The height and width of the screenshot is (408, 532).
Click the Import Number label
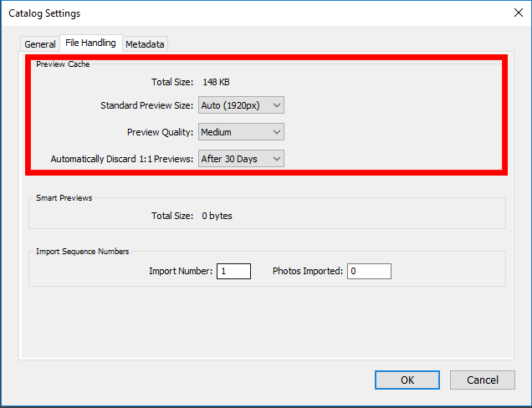[181, 272]
